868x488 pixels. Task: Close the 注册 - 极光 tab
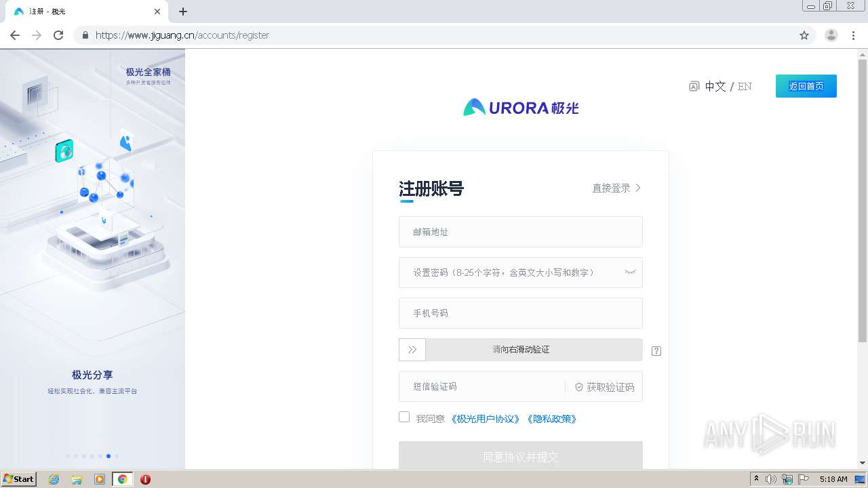coord(157,12)
